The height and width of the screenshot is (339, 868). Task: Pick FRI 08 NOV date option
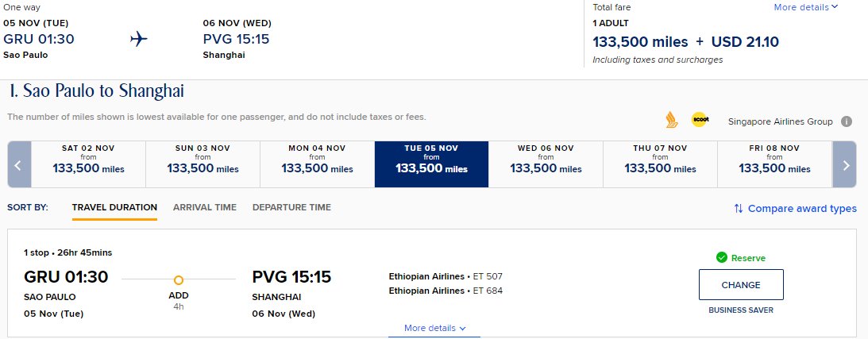coord(775,165)
